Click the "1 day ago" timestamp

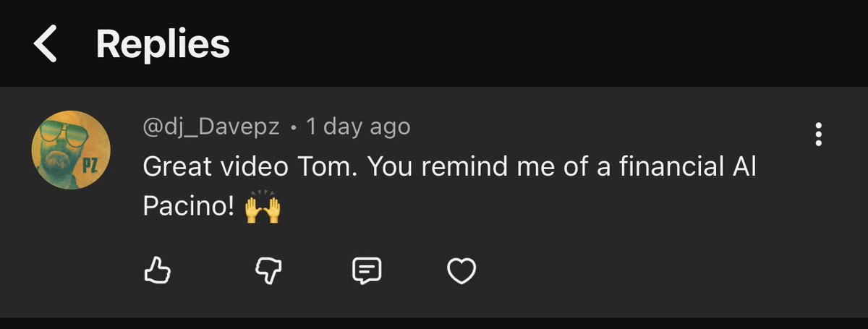pos(358,128)
